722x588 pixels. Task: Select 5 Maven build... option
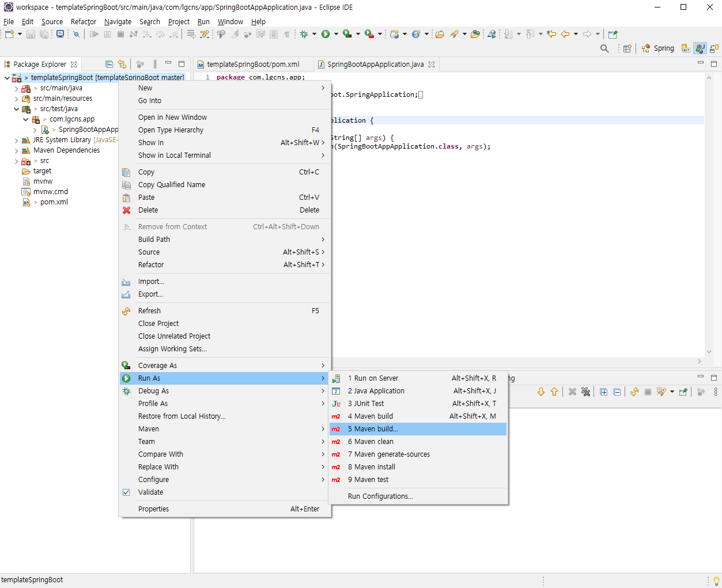tap(418, 429)
